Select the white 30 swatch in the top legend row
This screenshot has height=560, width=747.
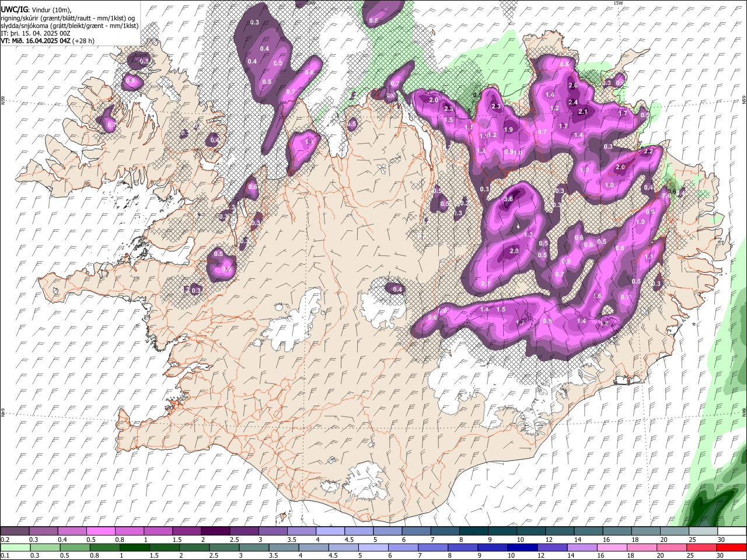732,531
